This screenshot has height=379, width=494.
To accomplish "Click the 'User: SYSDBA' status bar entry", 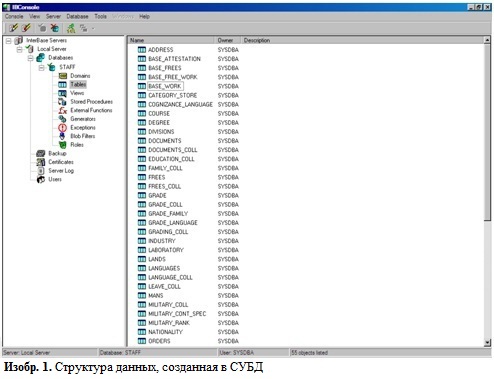I will tap(237, 352).
